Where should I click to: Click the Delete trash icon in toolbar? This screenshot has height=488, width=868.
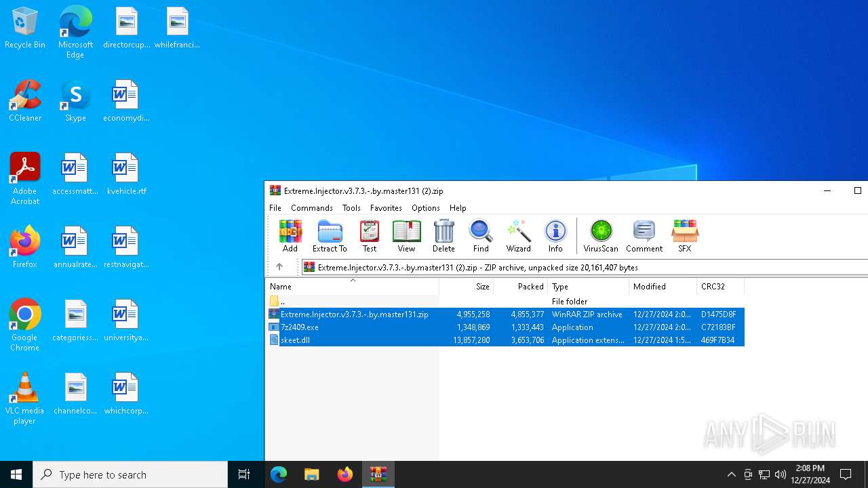tap(443, 236)
